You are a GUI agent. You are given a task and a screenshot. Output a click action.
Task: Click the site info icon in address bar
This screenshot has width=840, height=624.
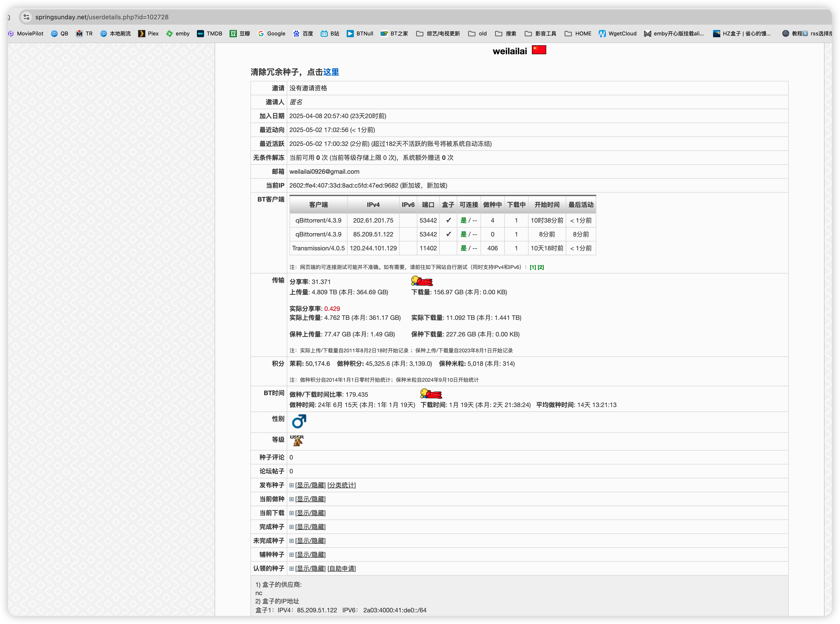pos(26,17)
